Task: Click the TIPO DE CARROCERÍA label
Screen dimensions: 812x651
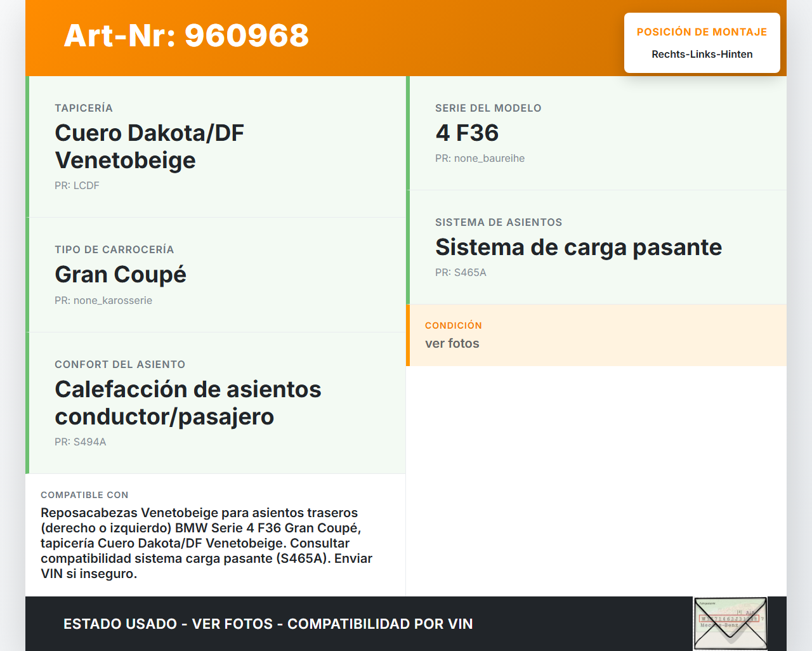Action: click(114, 249)
